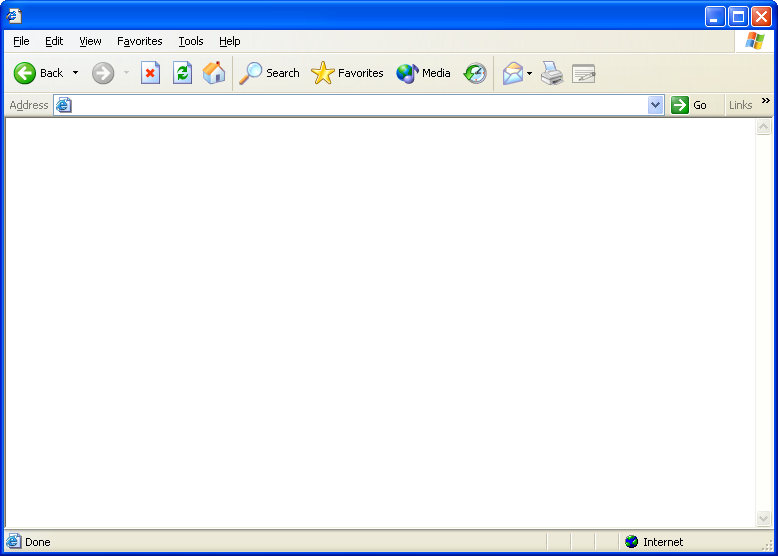Click the Done status text
This screenshot has height=556, width=778.
[x=38, y=542]
